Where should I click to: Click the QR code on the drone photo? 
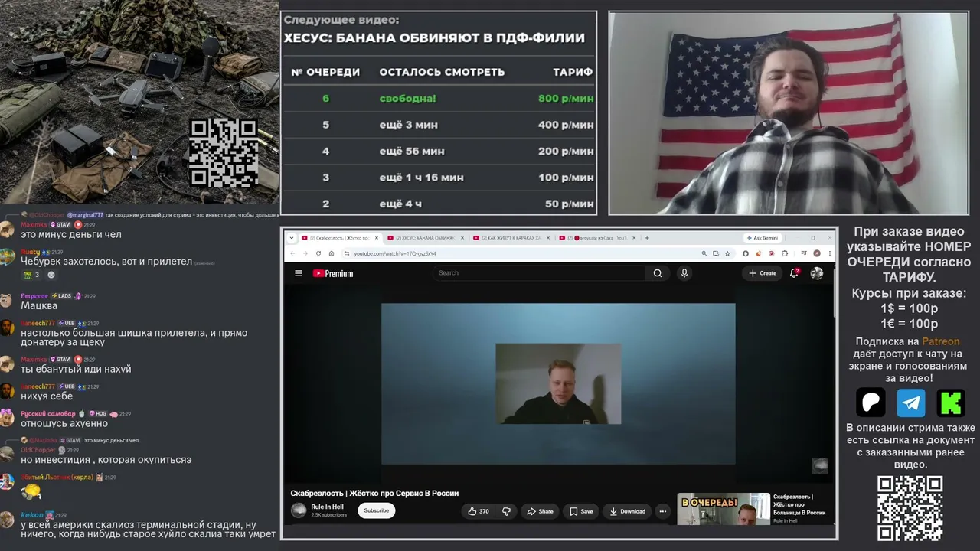tap(224, 153)
